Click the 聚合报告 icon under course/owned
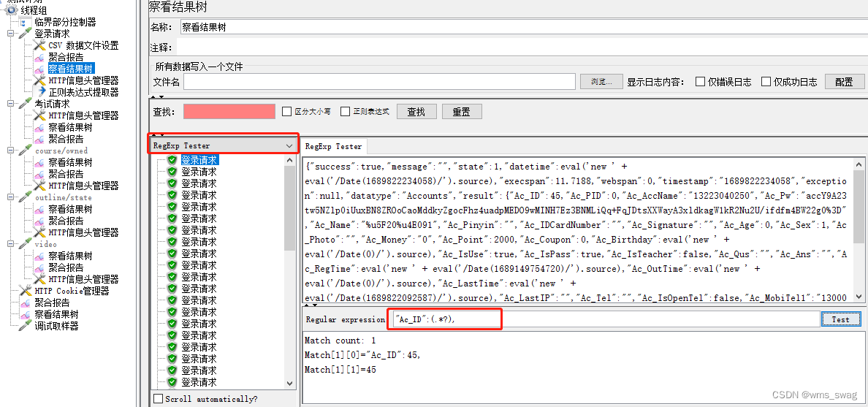868x407 pixels. 39,174
